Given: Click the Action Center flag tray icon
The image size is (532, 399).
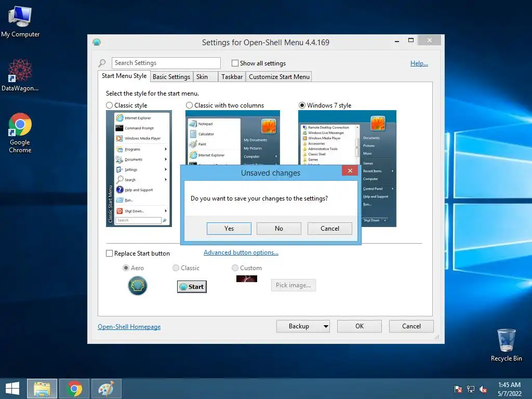Looking at the screenshot, I should pyautogui.click(x=458, y=389).
